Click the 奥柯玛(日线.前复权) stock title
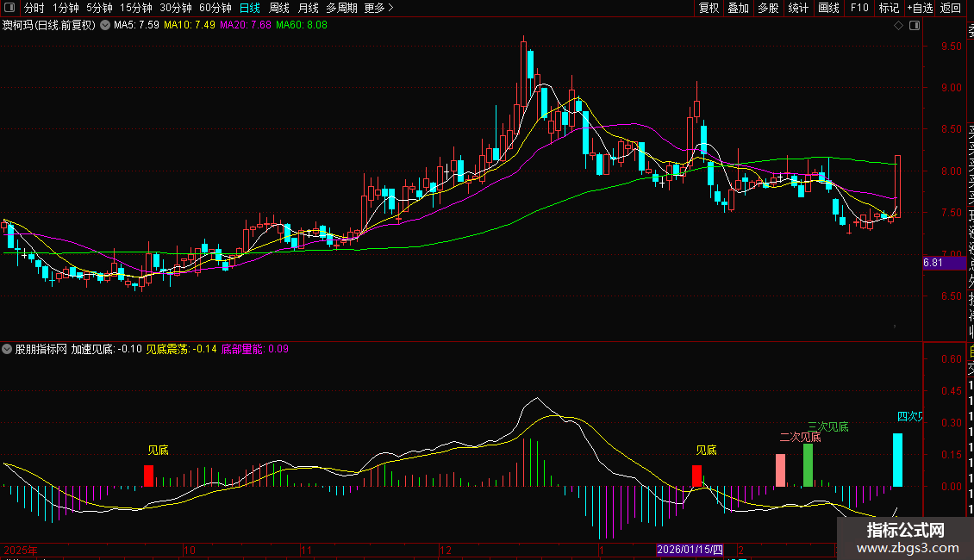 coord(49,25)
